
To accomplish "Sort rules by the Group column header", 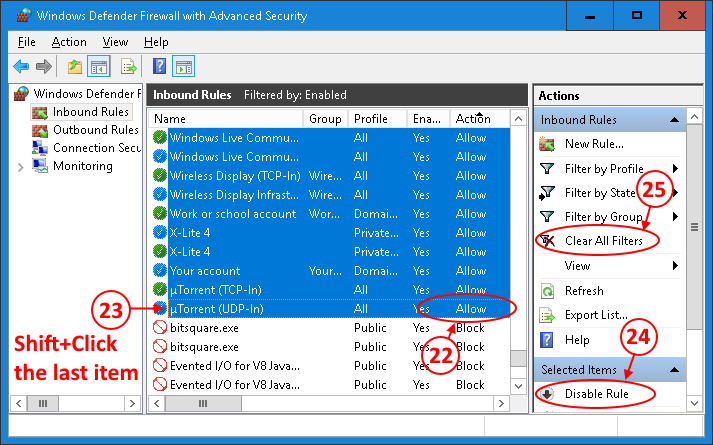I will coord(326,119).
